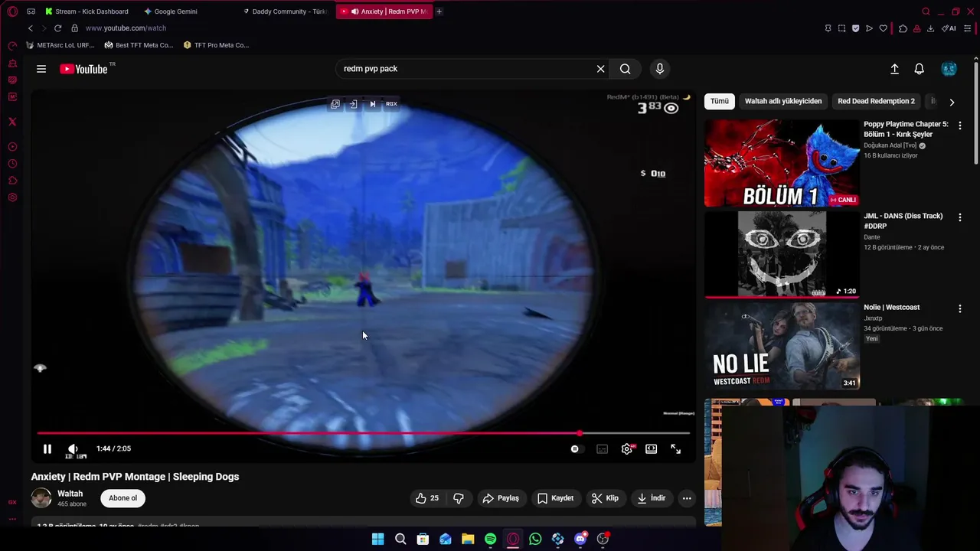980x551 pixels.
Task: Mute the video using the volume icon
Action: pos(73,449)
